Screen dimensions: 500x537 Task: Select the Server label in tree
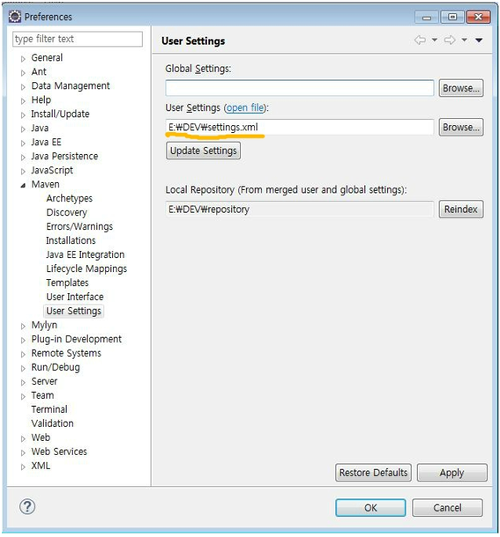44,381
